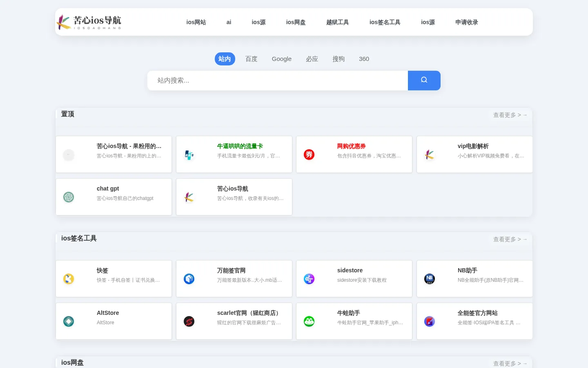
Task: Click the 牛蛙助手 green frog icon
Action: (x=309, y=321)
